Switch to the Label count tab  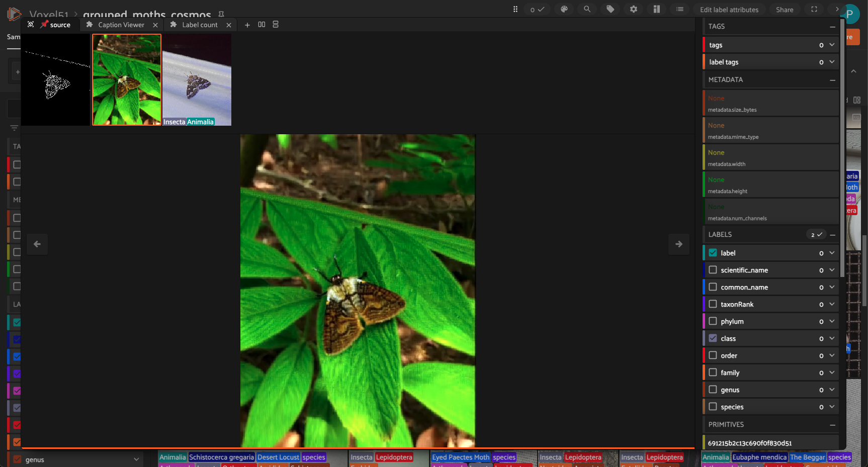pos(199,25)
